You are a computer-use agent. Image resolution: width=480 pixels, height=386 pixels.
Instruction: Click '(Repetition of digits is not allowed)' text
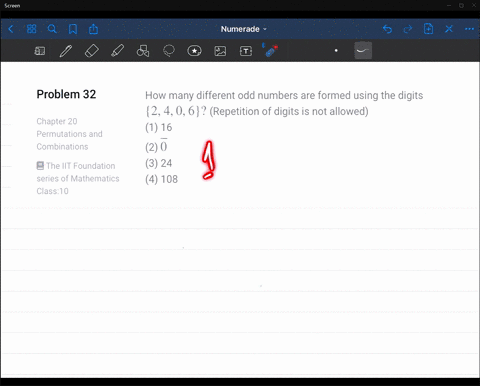289,111
